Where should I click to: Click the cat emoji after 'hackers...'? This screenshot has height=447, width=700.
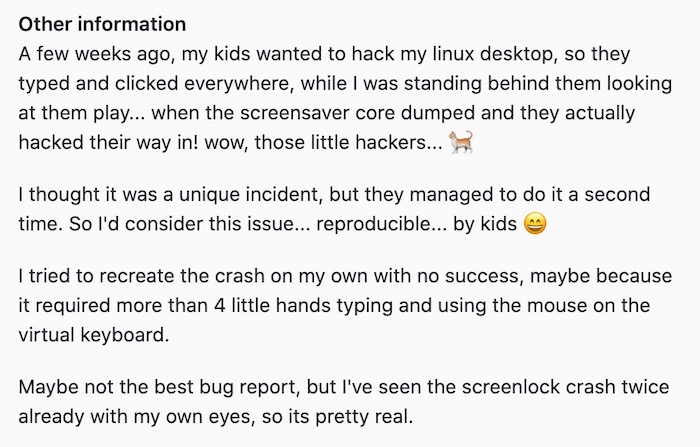(461, 142)
